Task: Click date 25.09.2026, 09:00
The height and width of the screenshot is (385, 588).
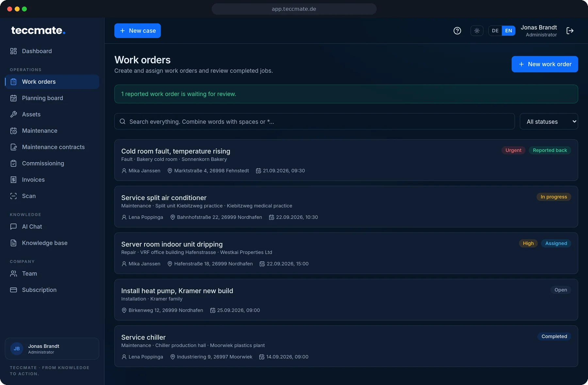Action: 238,310
